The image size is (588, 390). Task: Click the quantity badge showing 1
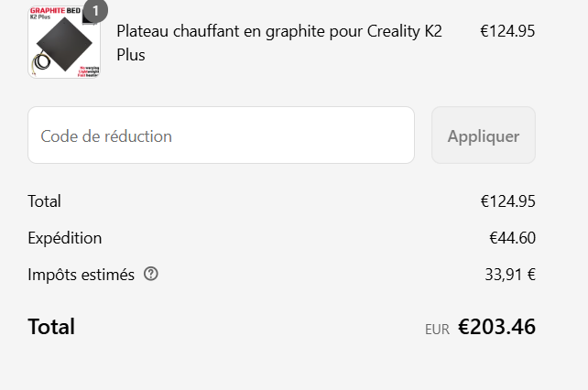(x=95, y=11)
